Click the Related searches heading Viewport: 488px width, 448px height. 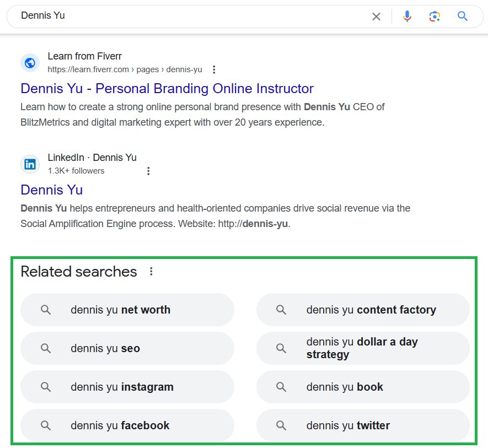pos(79,271)
